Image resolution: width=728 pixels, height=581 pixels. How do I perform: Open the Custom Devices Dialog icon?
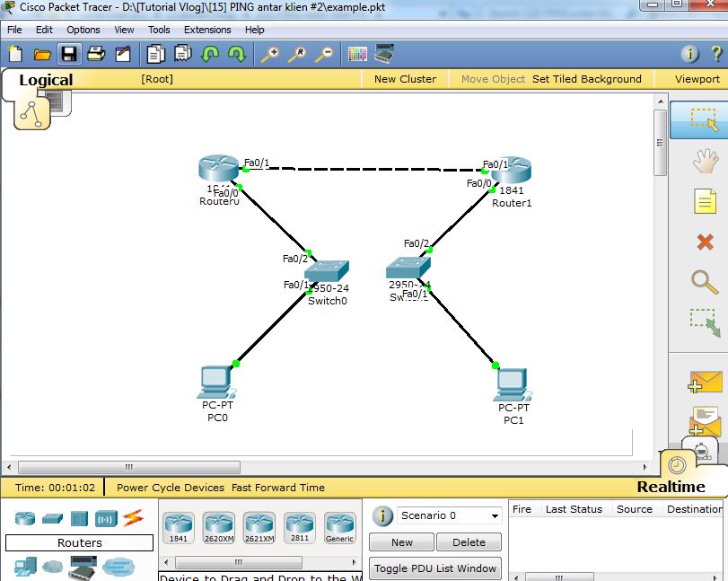click(384, 53)
